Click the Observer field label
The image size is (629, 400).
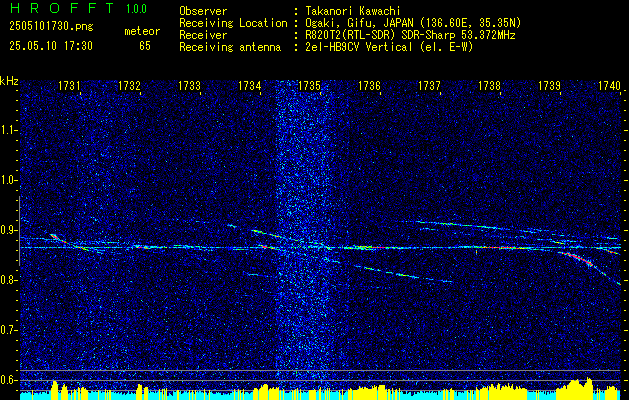click(x=203, y=11)
